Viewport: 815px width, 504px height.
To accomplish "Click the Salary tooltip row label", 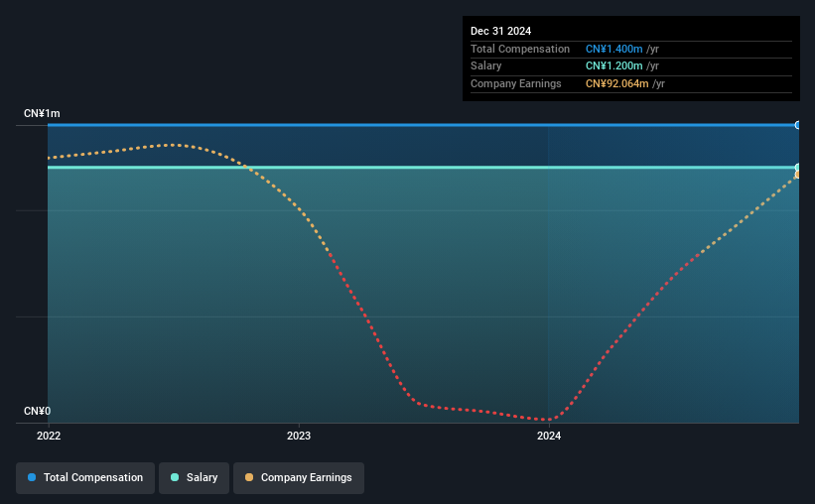I will pyautogui.click(x=486, y=66).
